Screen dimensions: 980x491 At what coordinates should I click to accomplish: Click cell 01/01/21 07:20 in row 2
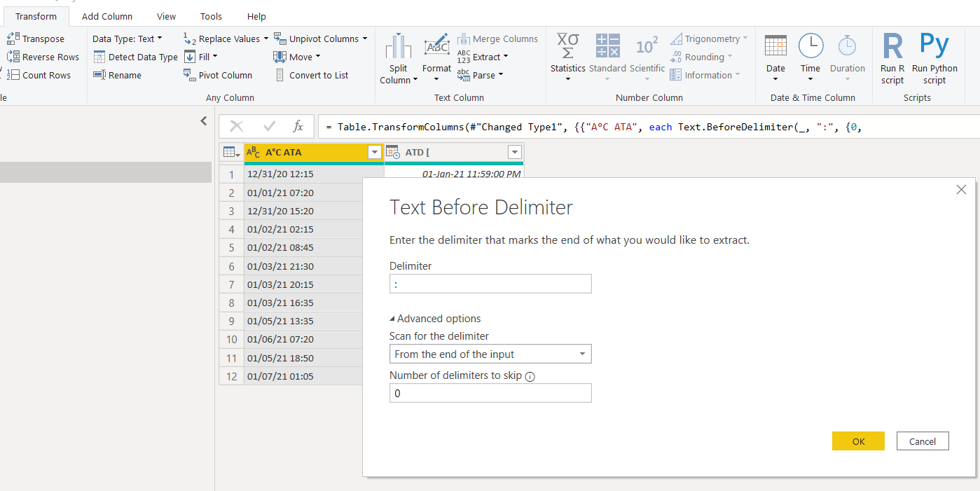coord(303,192)
